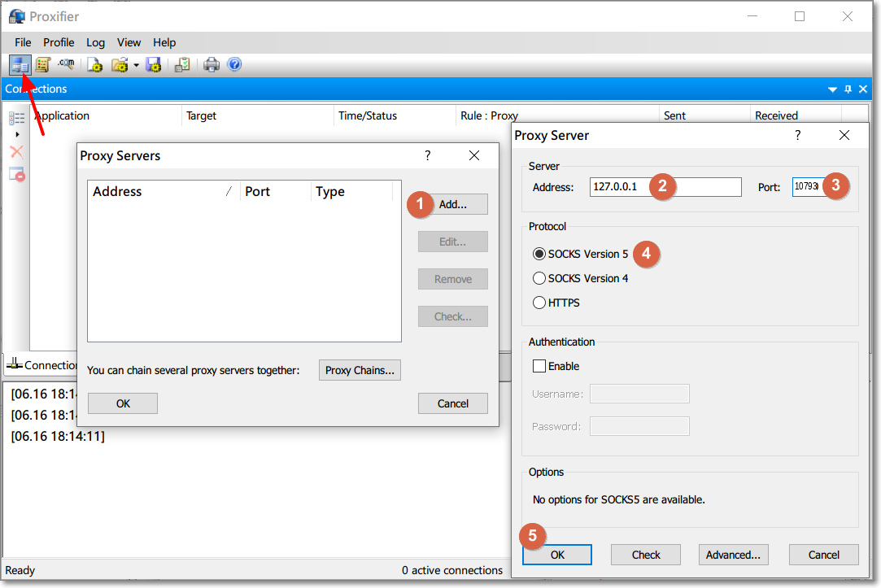Click Check... button in Proxy Servers
Screen dimensions: 881x588
pyautogui.click(x=453, y=316)
